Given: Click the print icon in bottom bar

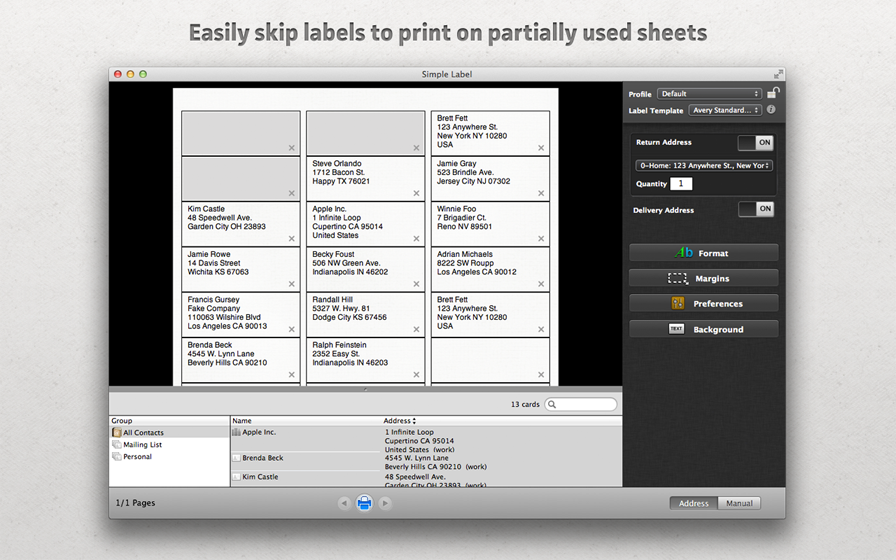Looking at the screenshot, I should click(x=364, y=503).
